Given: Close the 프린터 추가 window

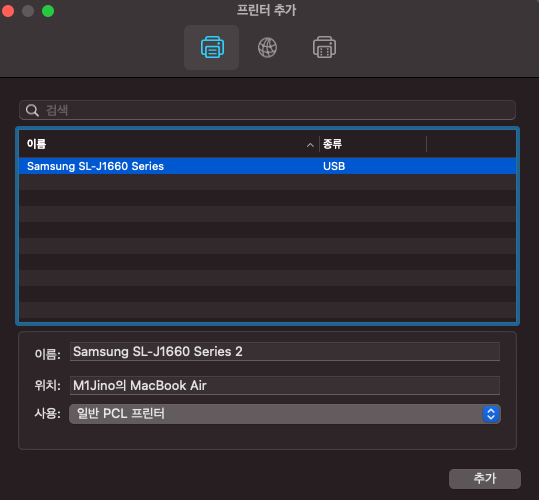Looking at the screenshot, I should 8,11.
